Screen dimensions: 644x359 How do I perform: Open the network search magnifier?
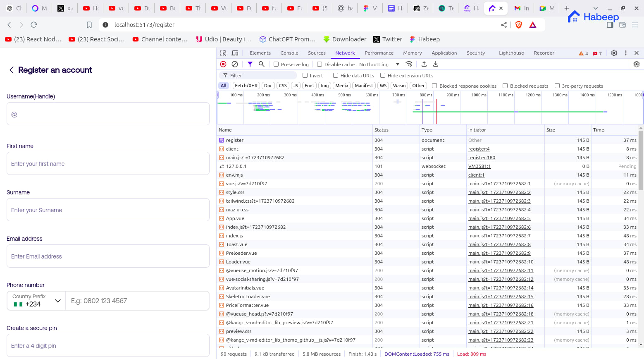(x=262, y=64)
